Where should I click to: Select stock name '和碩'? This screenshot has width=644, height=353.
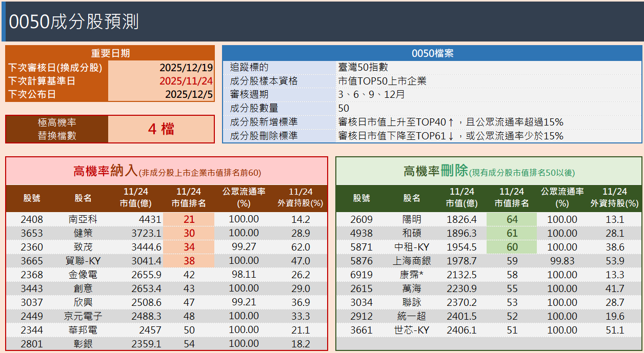point(412,233)
